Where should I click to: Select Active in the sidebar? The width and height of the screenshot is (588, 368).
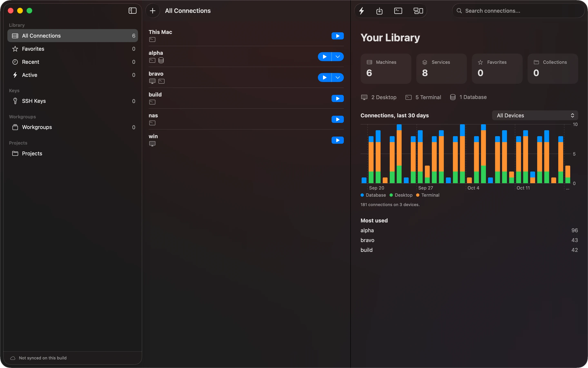point(73,75)
